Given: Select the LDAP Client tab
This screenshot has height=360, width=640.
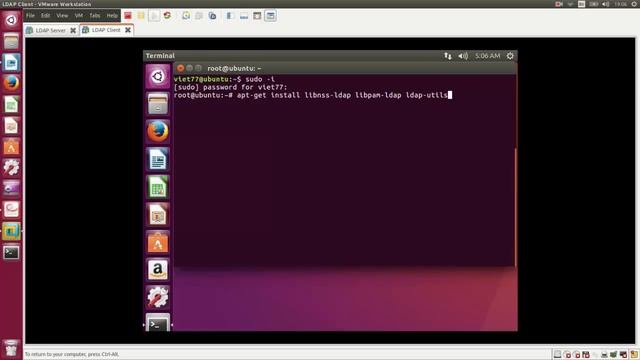Looking at the screenshot, I should [x=106, y=30].
